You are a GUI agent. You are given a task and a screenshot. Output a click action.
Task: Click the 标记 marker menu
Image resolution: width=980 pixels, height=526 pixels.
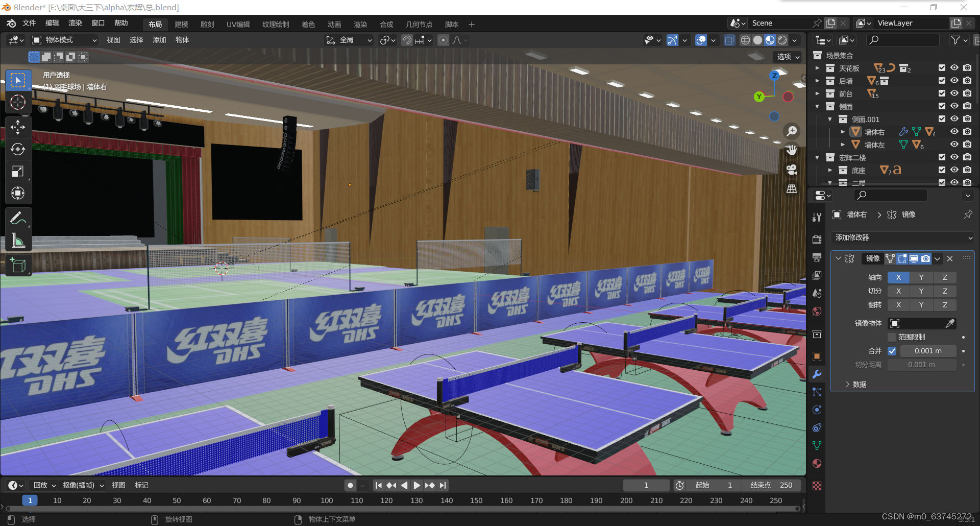pyautogui.click(x=141, y=485)
